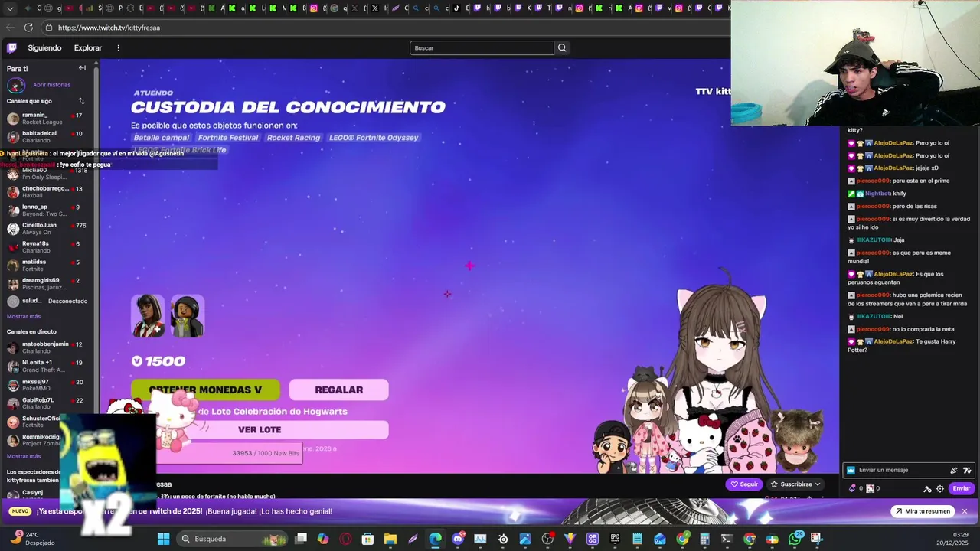The image size is (980, 551).
Task: Open the Explorar tab
Action: (x=88, y=47)
